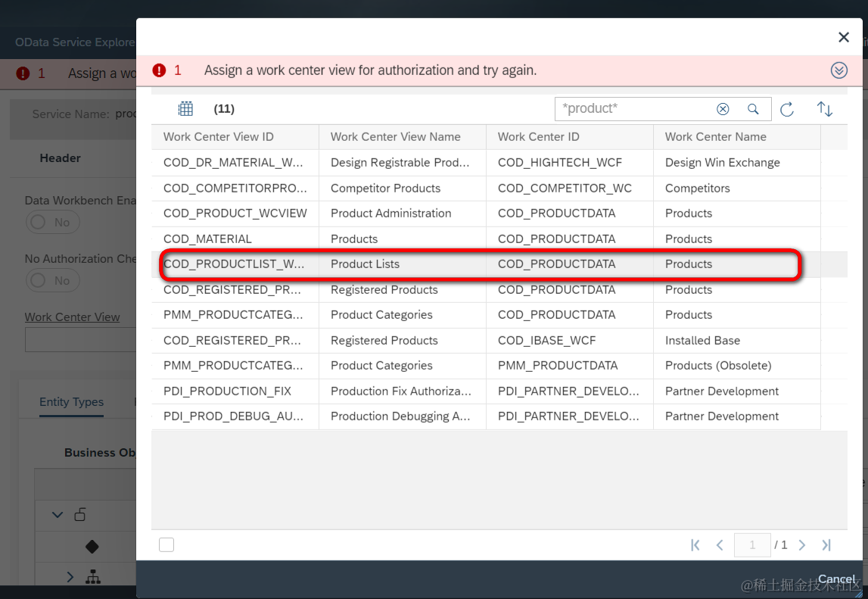Screen dimensions: 868x599
Task: Click the red error icon in dialog
Action: pos(159,70)
